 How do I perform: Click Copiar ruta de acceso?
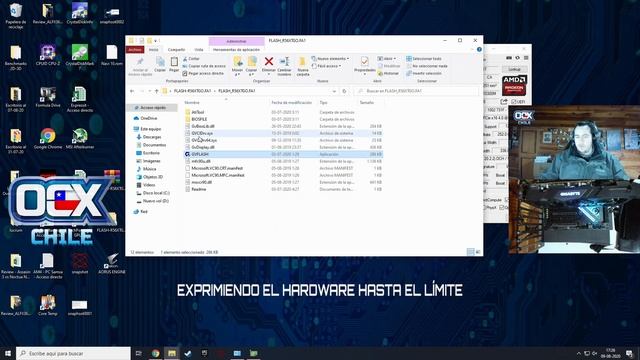[204, 66]
